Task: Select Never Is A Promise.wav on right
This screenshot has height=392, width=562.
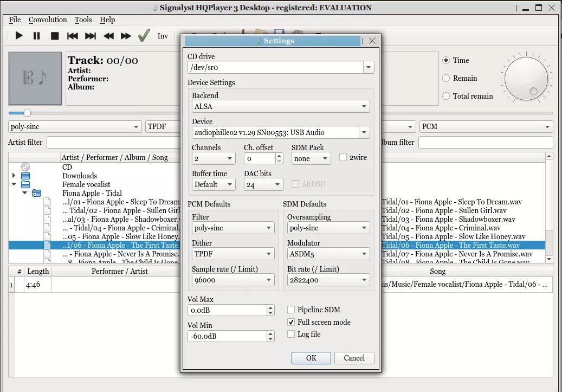Action: (x=457, y=254)
